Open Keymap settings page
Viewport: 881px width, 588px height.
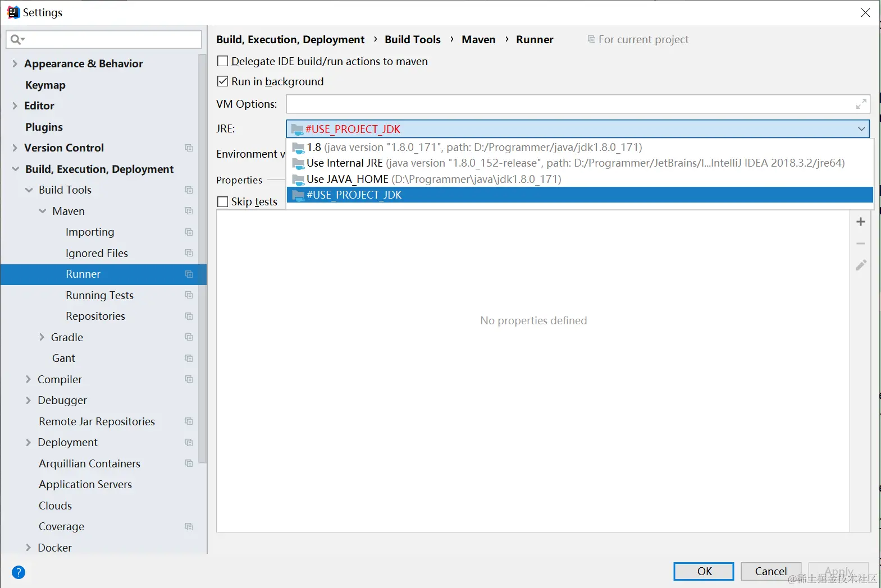coord(45,85)
